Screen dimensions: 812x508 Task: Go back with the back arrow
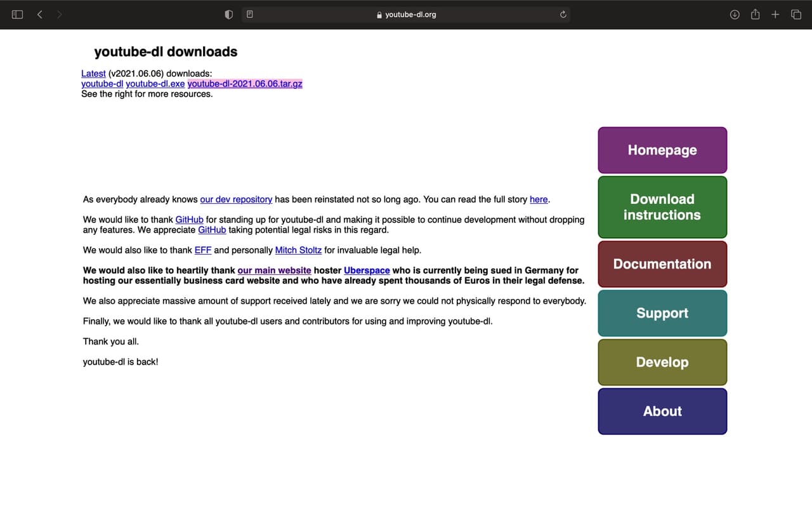click(39, 14)
